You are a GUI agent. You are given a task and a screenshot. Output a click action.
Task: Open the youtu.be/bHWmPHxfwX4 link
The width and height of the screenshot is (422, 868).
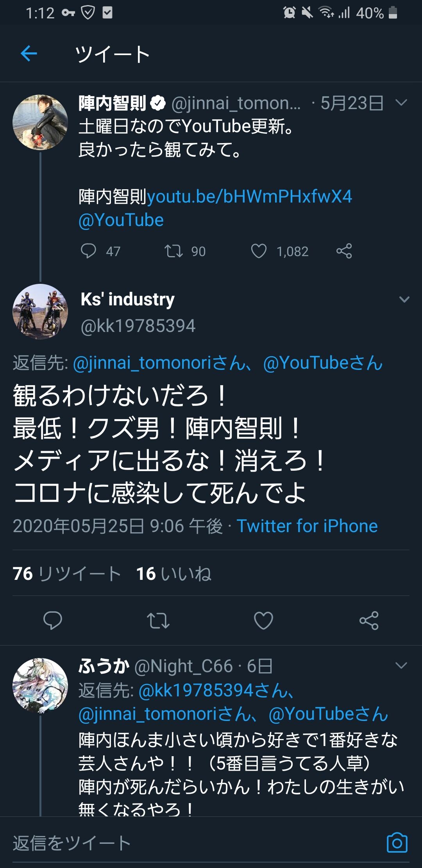[249, 196]
